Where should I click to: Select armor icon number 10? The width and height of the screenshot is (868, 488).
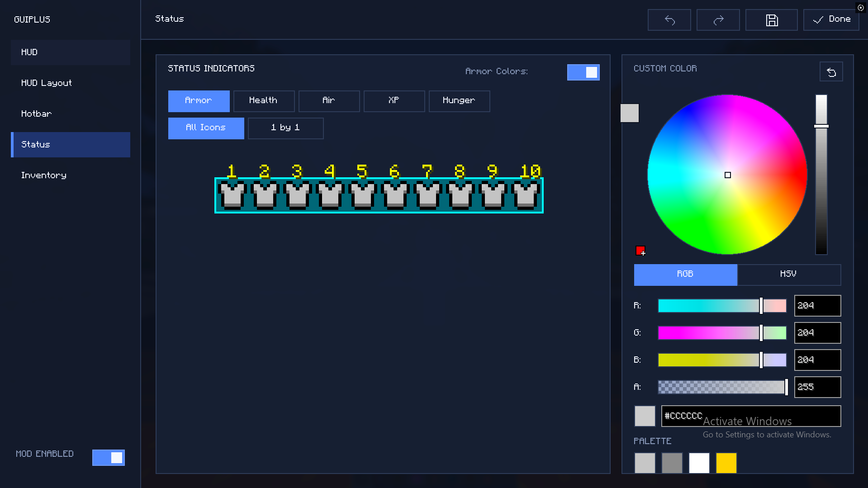526,195
